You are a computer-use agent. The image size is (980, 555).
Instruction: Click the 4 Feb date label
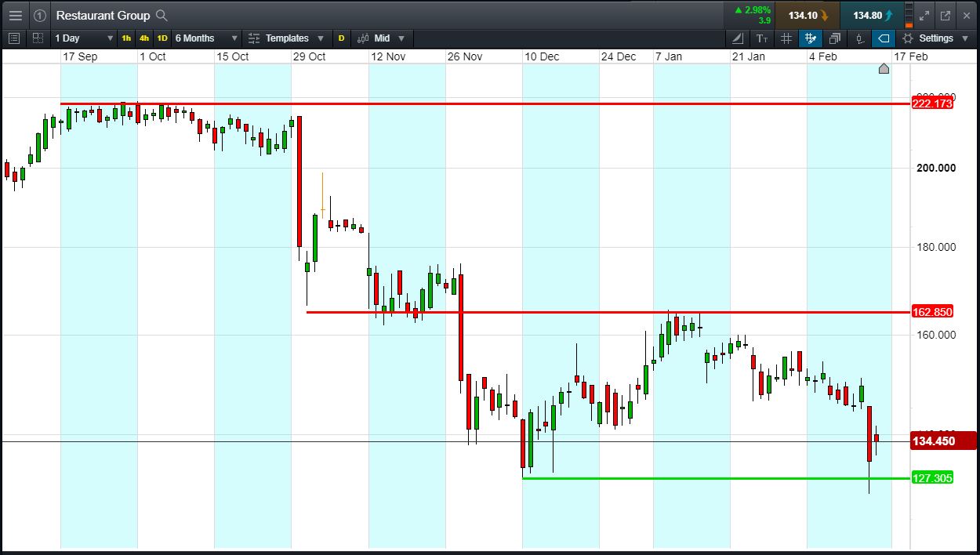pos(823,56)
